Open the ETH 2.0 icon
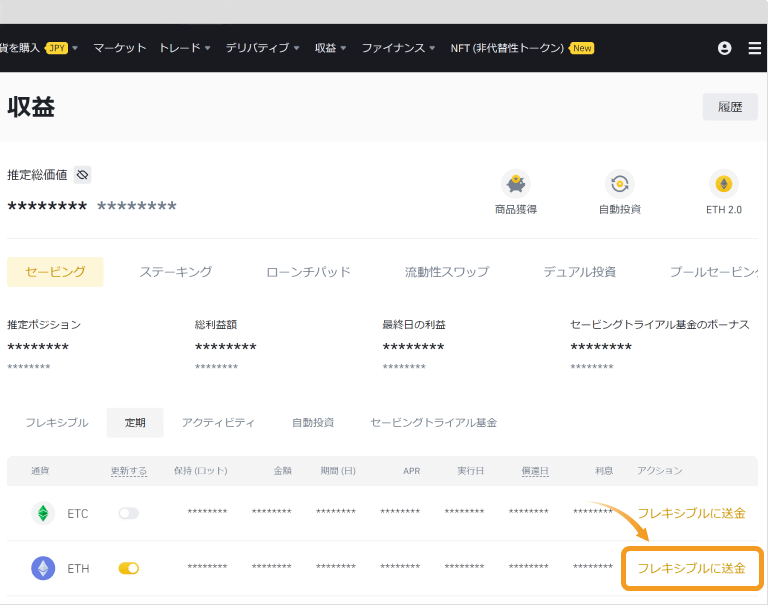 coord(723,184)
